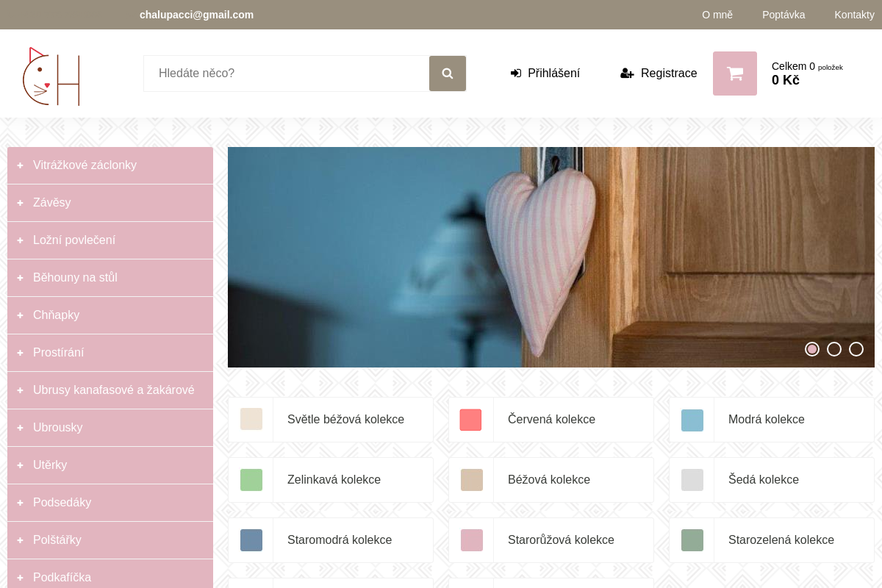Screen dimensions: 882x588
Task: Go to the Kontakty page
Action: (x=854, y=15)
